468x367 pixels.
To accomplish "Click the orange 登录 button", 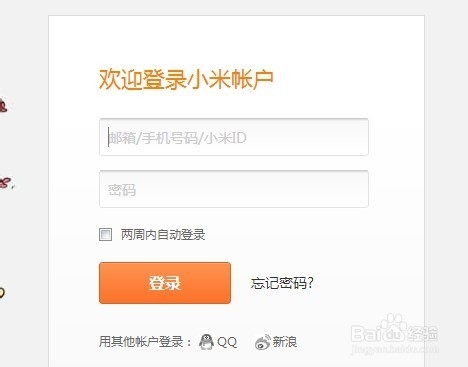I will pyautogui.click(x=165, y=283).
